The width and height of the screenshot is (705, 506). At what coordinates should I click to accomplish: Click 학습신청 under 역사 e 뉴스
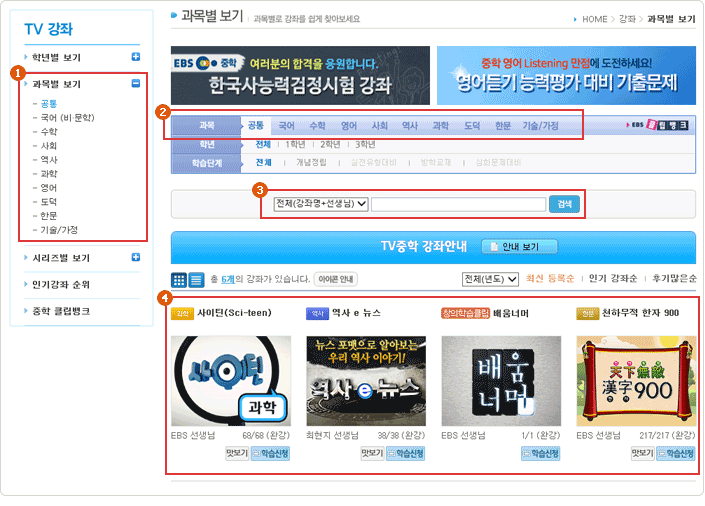(x=406, y=454)
